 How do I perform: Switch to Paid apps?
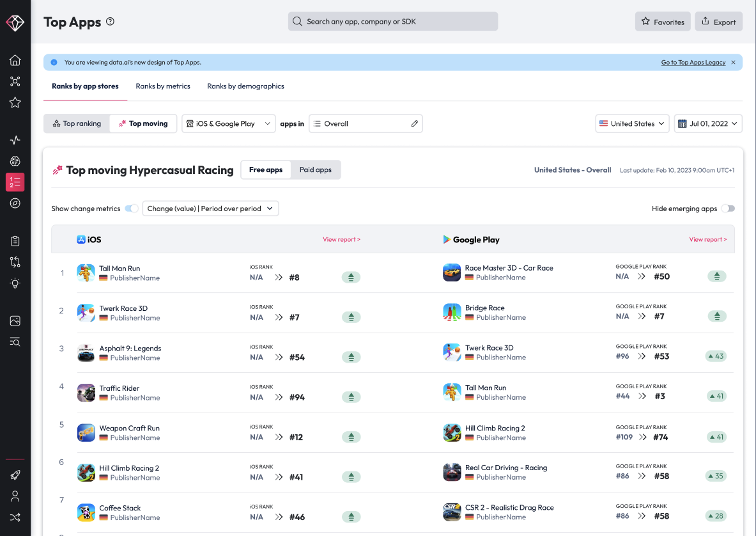316,170
